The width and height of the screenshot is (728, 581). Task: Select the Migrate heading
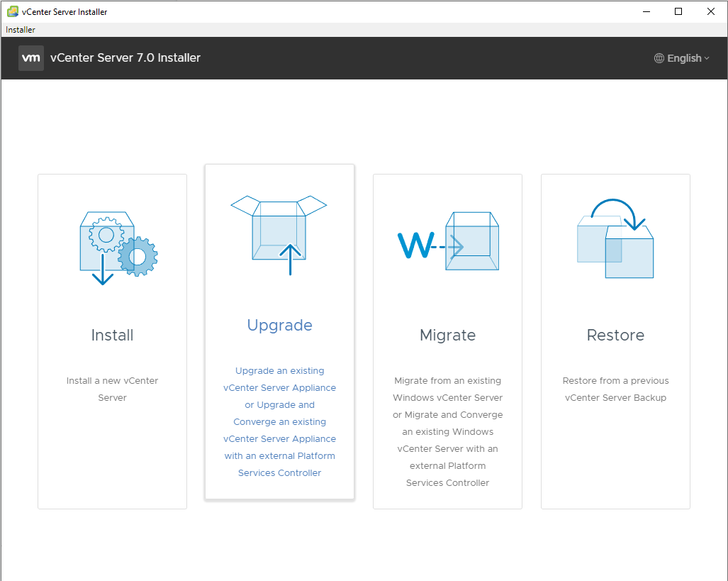pos(447,335)
